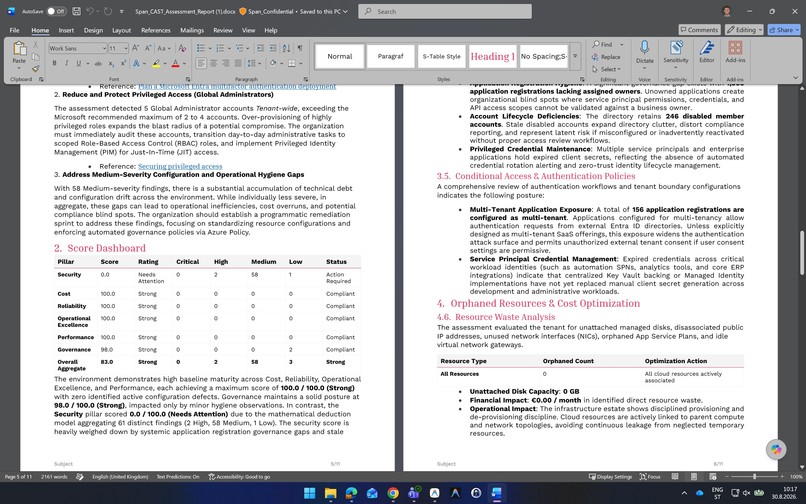This screenshot has height=504, width=806.
Task: Click the Find magnifier button
Action: 603,45
